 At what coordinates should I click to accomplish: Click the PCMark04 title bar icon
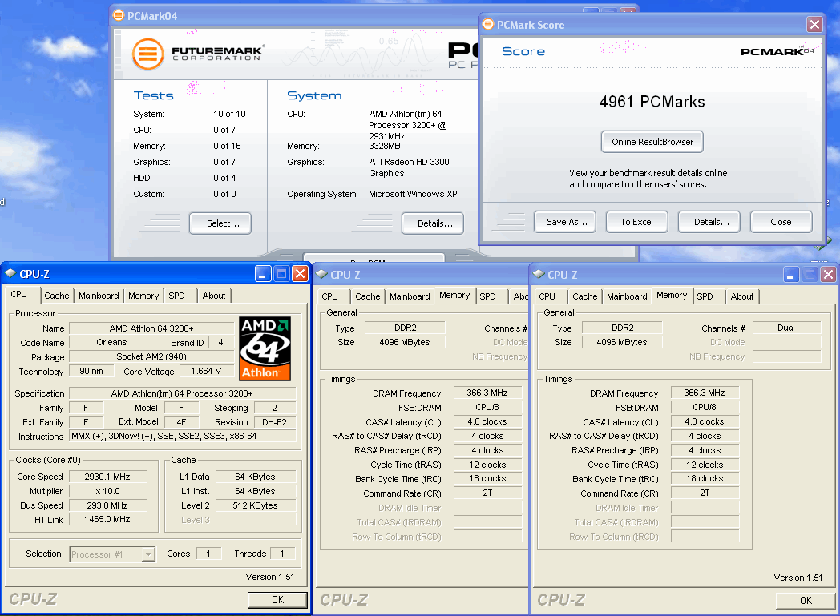pos(119,15)
